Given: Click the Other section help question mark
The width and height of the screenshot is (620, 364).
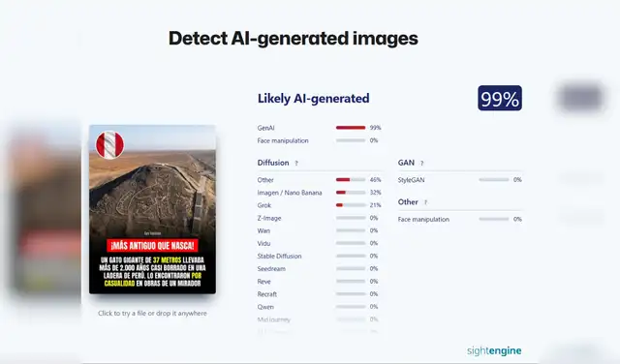Looking at the screenshot, I should [x=425, y=202].
